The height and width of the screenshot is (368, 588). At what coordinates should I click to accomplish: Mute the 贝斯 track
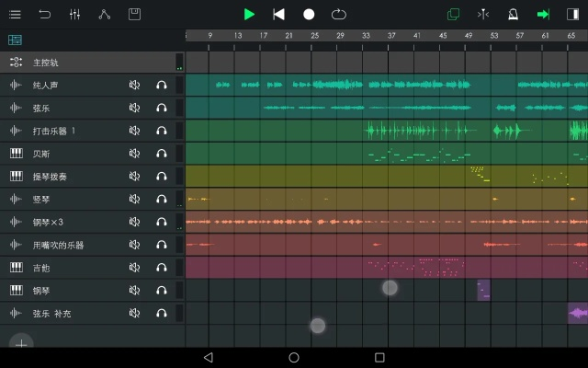[x=134, y=154]
